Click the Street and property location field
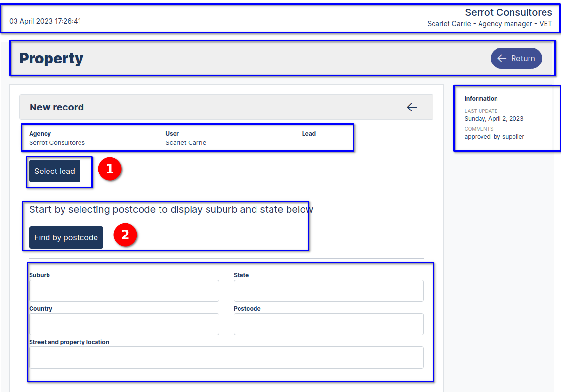This screenshot has height=392, width=561. pyautogui.click(x=226, y=357)
